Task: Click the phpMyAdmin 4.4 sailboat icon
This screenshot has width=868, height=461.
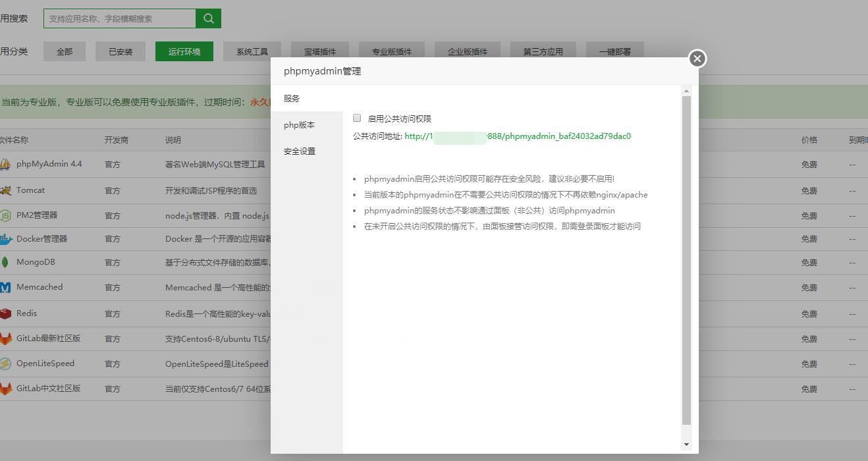Action: (x=5, y=164)
